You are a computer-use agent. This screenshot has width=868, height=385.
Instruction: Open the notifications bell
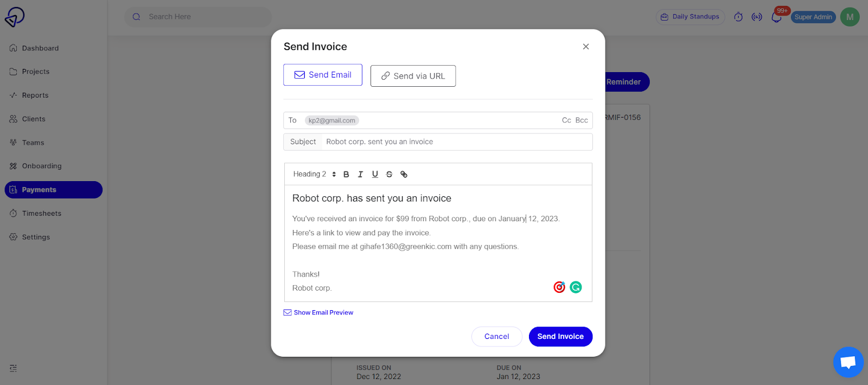click(776, 17)
